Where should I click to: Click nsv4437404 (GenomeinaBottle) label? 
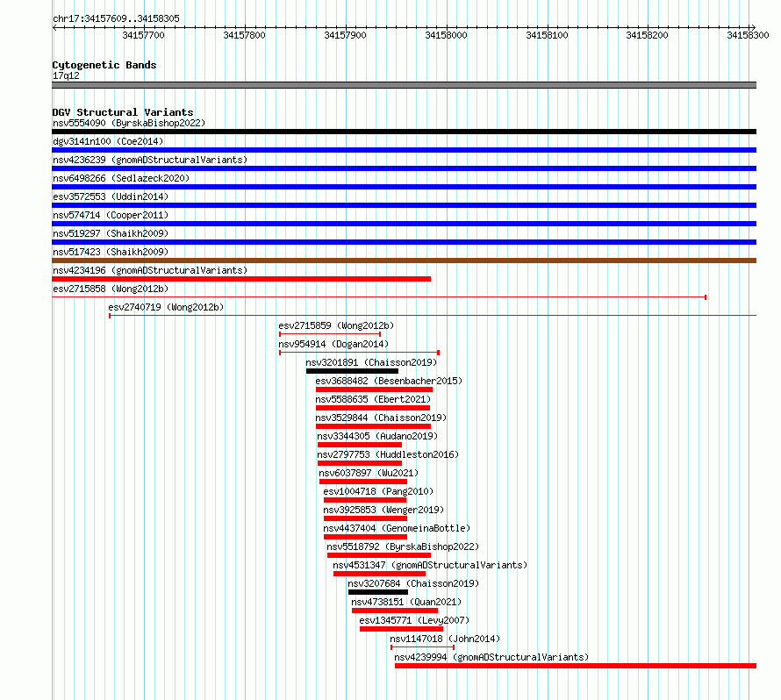pos(397,528)
